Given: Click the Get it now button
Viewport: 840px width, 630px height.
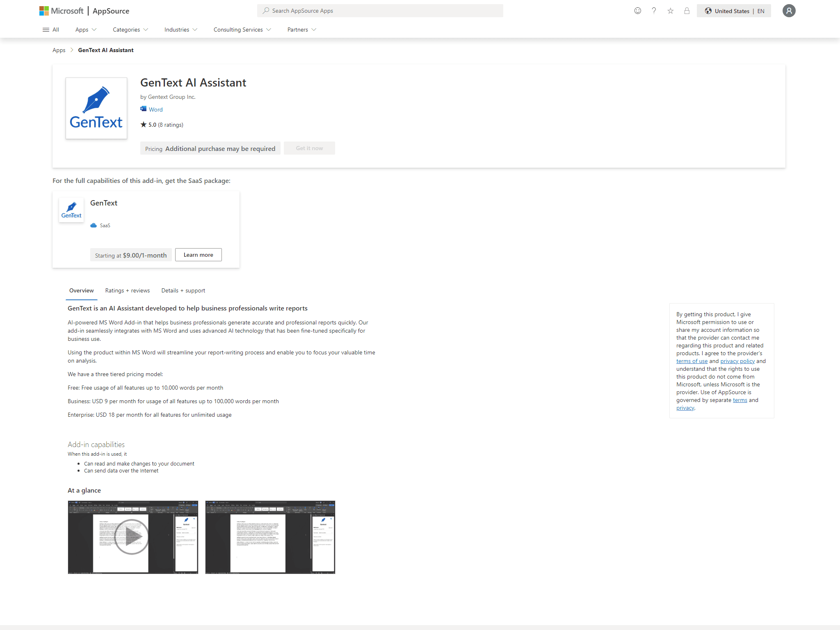Looking at the screenshot, I should coord(309,148).
